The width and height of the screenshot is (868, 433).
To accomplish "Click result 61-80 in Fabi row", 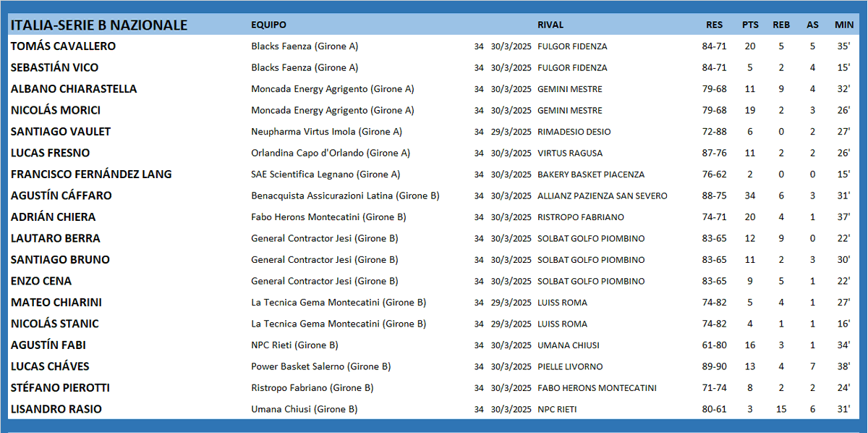I will (714, 345).
